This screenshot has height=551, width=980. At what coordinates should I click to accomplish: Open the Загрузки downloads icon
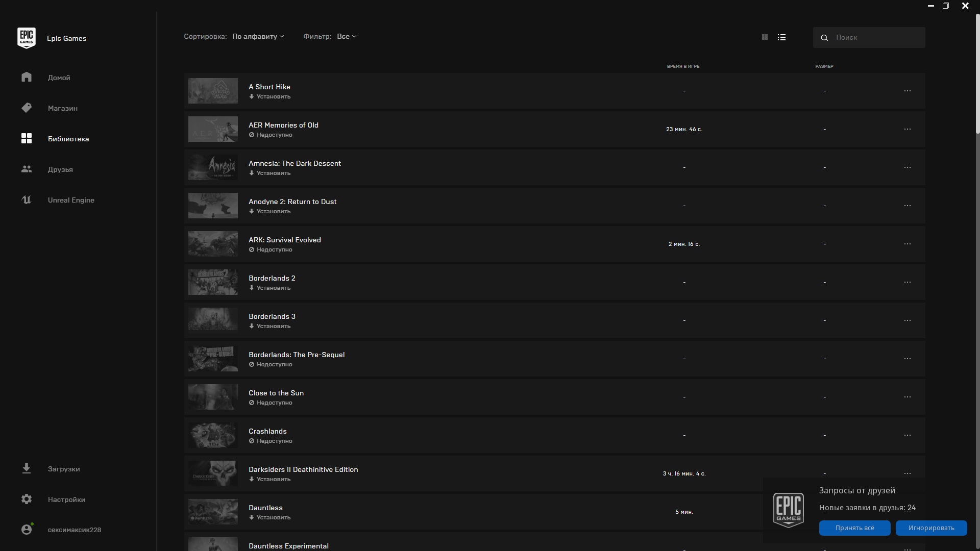27,468
